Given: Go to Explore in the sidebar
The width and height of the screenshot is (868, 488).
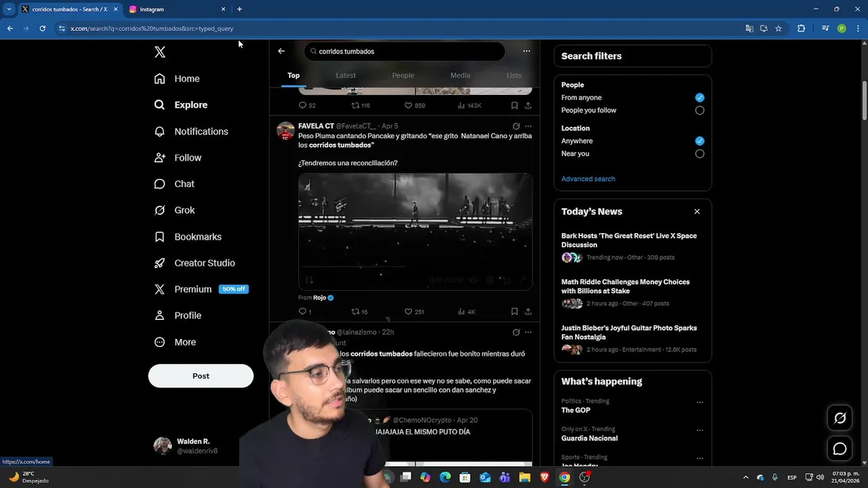Looking at the screenshot, I should click(181, 105).
